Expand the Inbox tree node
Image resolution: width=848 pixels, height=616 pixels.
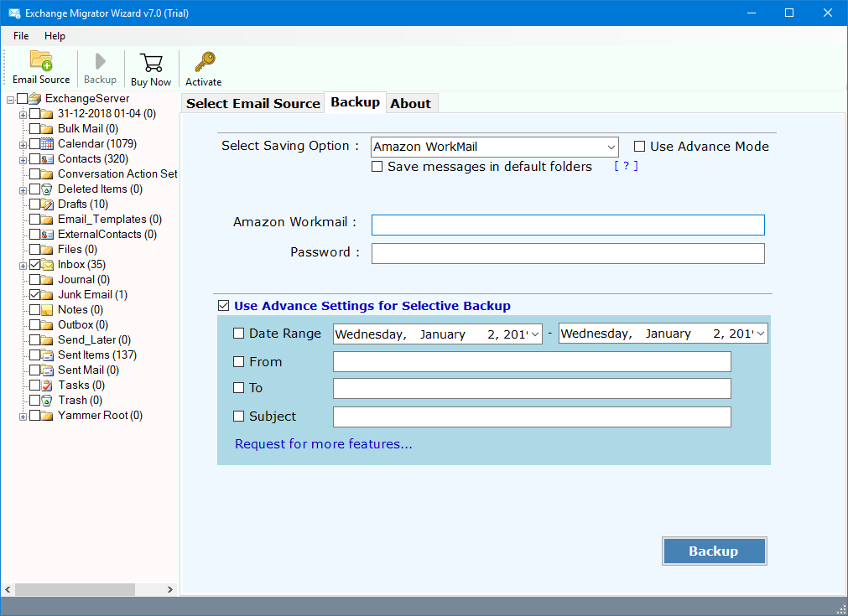point(23,267)
